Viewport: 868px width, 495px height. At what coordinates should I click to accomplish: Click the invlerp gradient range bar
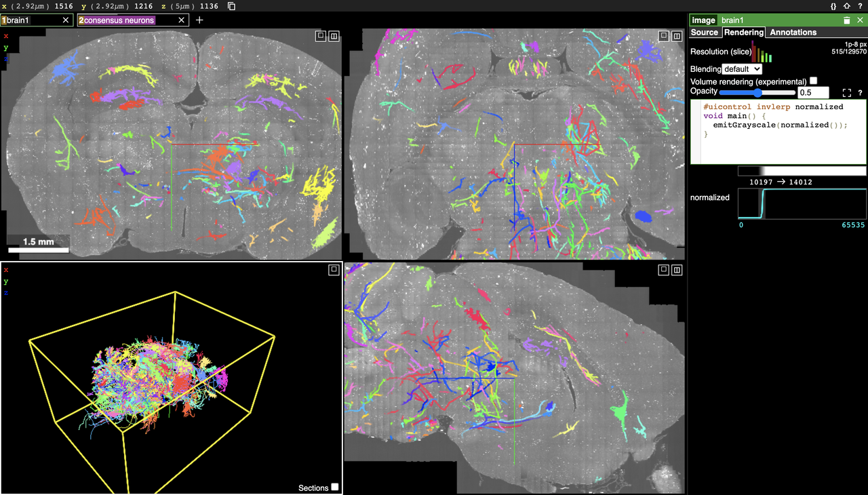click(x=802, y=172)
